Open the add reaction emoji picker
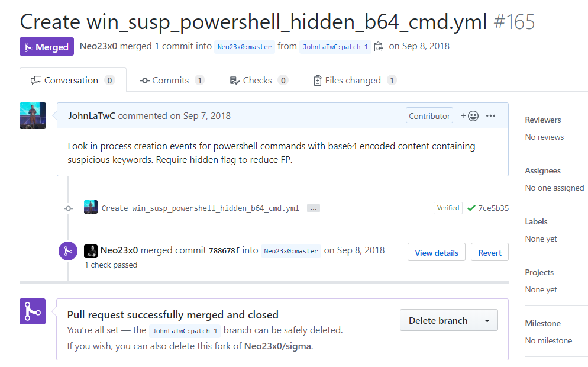Viewport: 588px width, 367px height. point(470,116)
